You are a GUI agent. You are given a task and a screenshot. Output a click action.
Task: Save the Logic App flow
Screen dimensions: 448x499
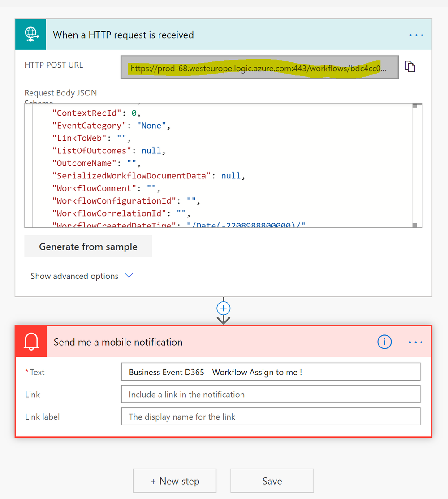[271, 480]
